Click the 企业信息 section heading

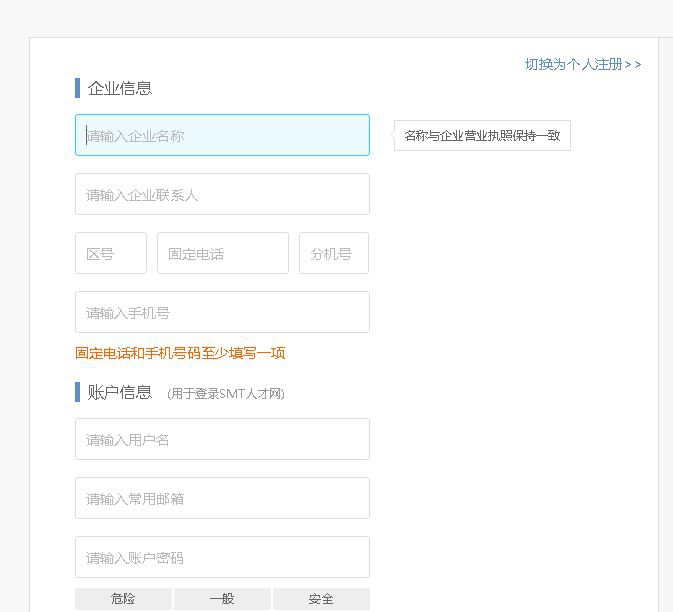pyautogui.click(x=120, y=88)
